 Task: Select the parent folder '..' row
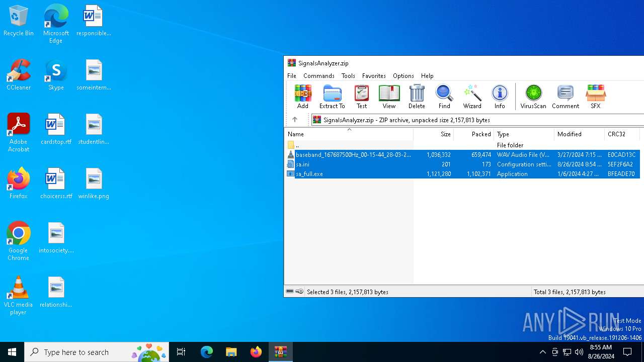pyautogui.click(x=462, y=145)
